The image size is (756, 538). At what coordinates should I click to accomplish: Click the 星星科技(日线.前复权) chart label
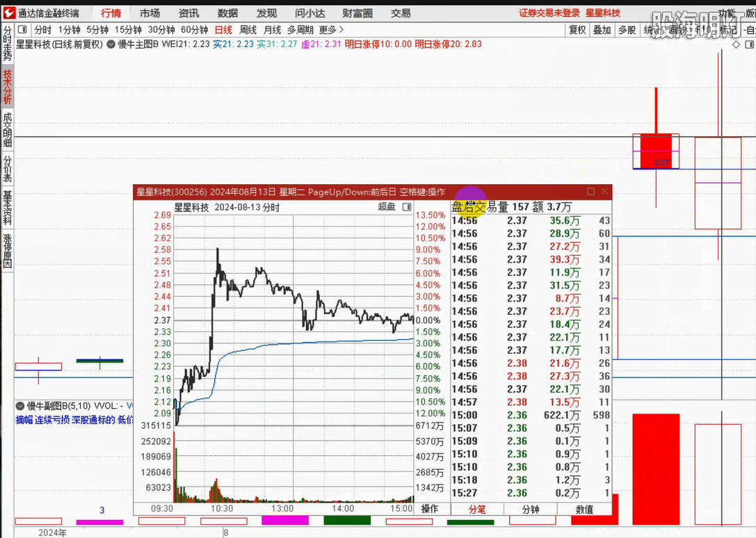tap(60, 44)
